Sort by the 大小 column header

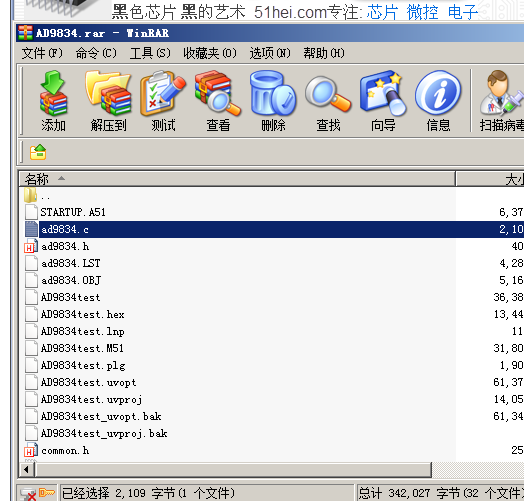(490, 179)
